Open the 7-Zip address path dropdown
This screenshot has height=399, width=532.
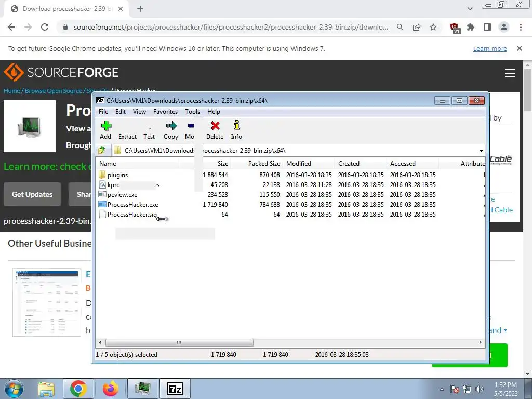(x=481, y=150)
